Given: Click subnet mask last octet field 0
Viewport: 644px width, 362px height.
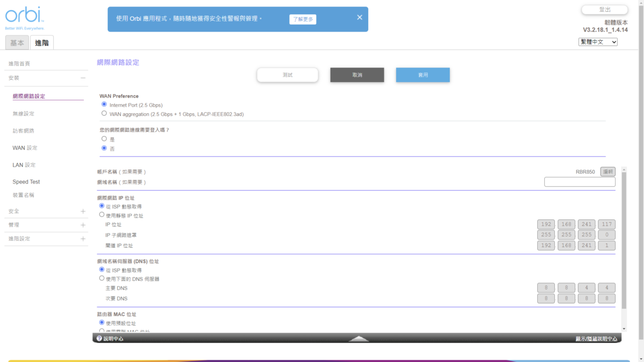Looking at the screenshot, I should [607, 235].
